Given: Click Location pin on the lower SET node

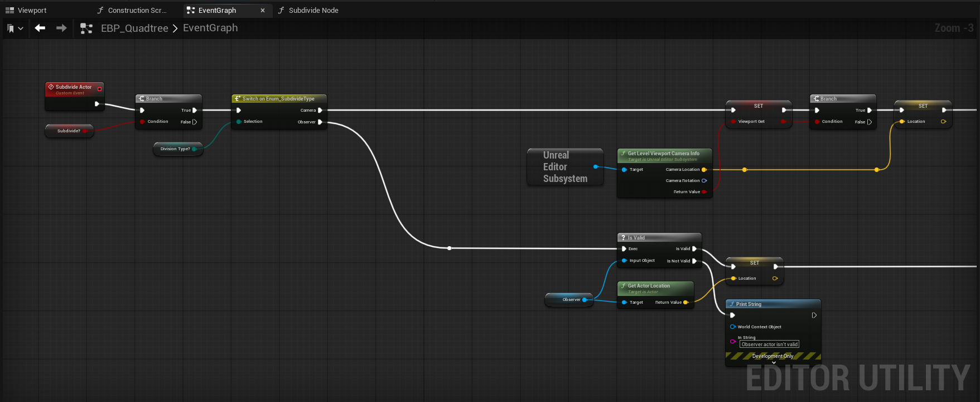Looking at the screenshot, I should click(733, 279).
